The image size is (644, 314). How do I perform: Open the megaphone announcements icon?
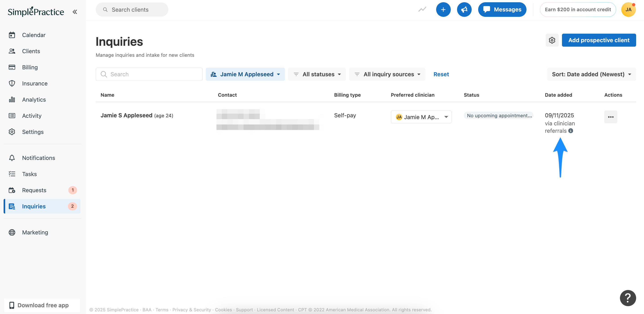(x=464, y=9)
